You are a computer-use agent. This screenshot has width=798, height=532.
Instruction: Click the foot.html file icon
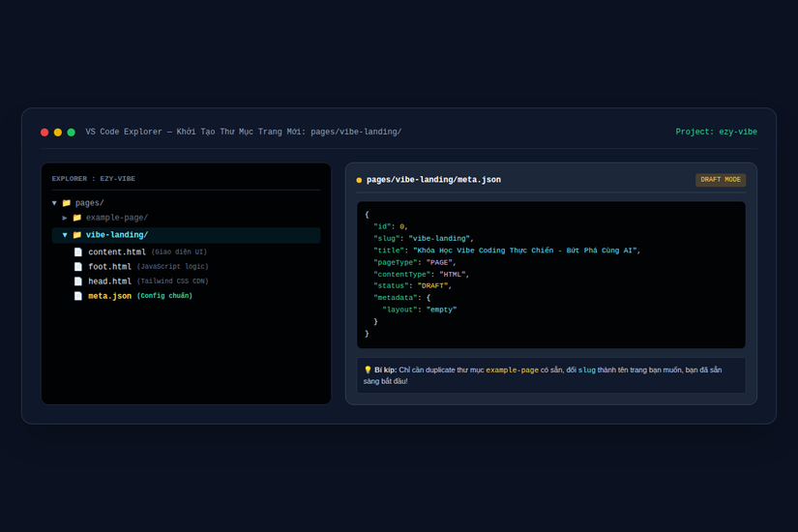click(78, 267)
